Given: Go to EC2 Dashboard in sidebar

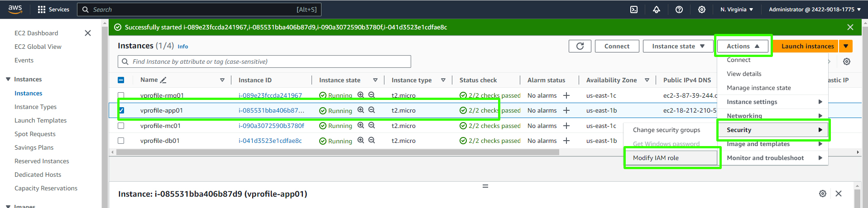Looking at the screenshot, I should pos(36,33).
